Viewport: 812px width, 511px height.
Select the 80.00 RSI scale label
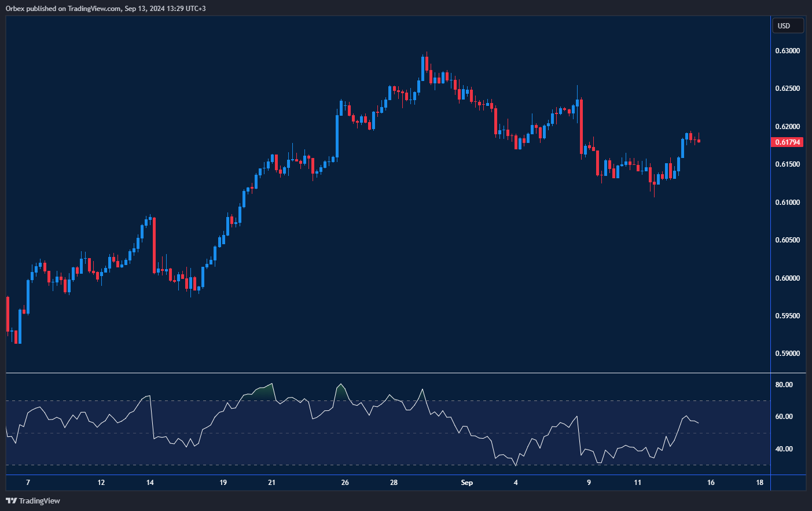pos(784,385)
